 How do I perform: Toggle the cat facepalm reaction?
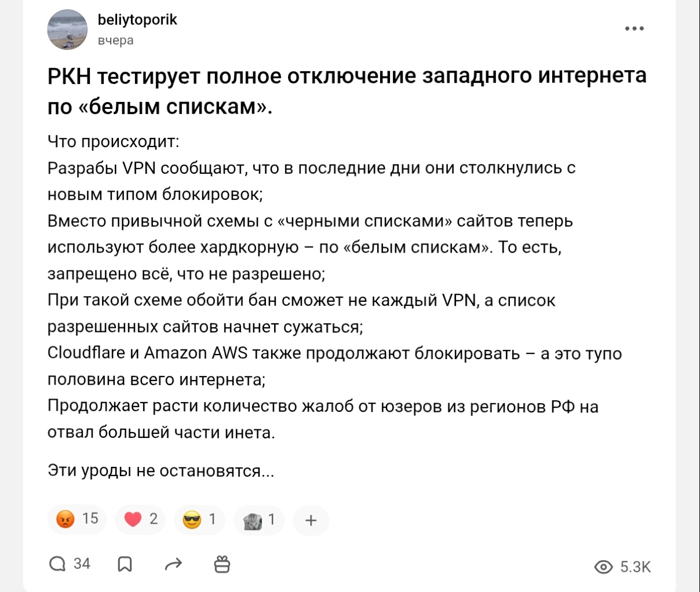pos(258,519)
